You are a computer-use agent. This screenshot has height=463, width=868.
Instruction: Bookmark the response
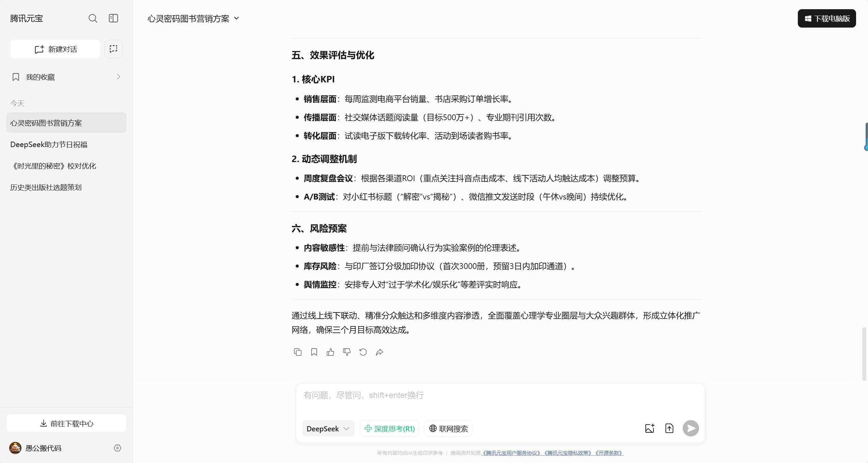coord(314,352)
